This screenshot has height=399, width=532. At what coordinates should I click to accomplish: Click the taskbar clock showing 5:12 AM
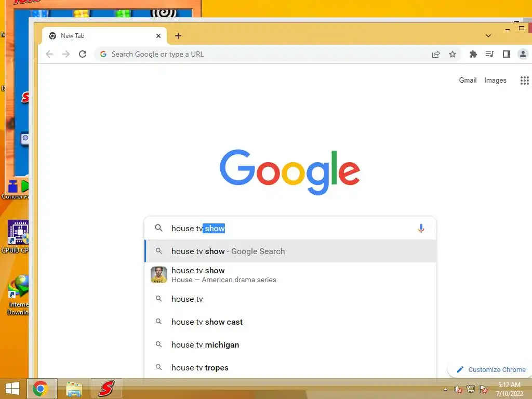(x=509, y=389)
